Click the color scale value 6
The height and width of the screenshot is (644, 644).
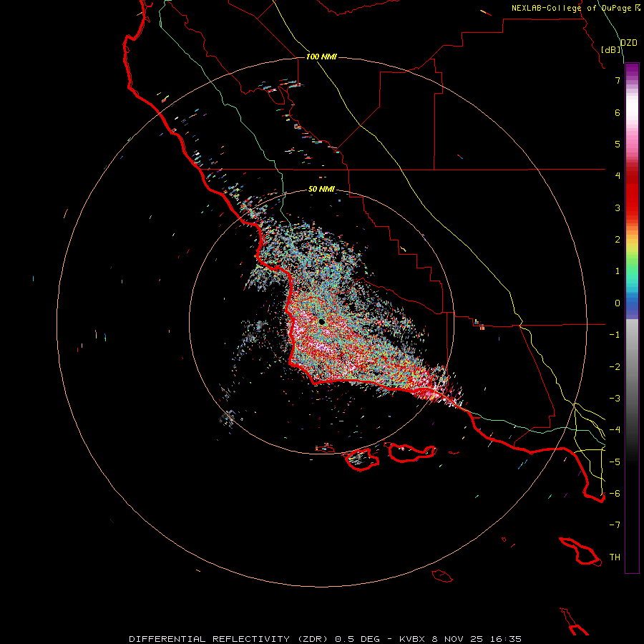(618, 112)
